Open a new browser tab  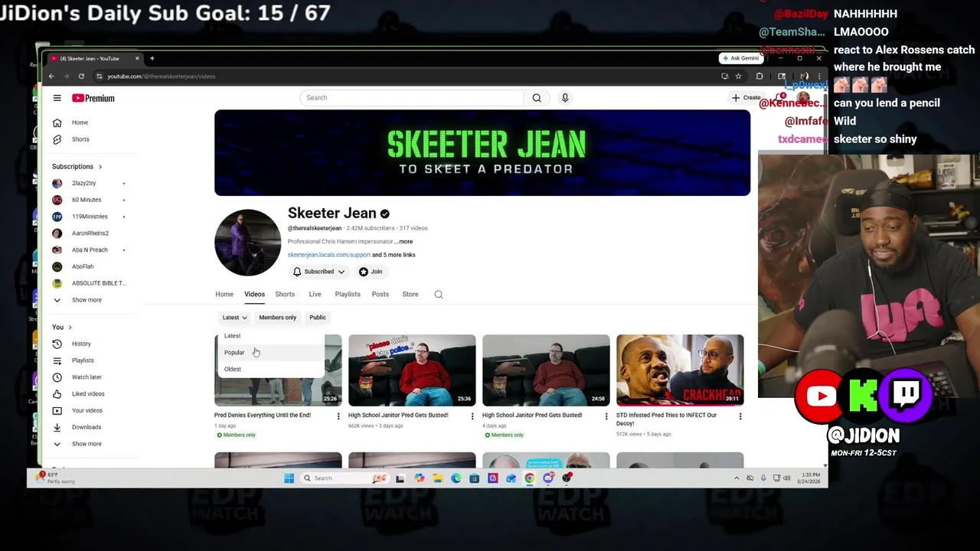(x=152, y=58)
